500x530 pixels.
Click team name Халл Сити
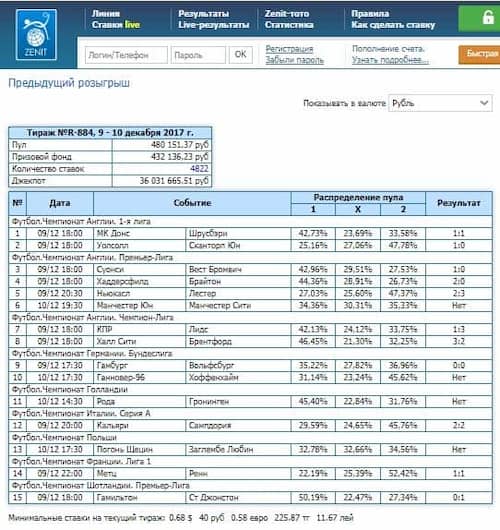click(116, 341)
